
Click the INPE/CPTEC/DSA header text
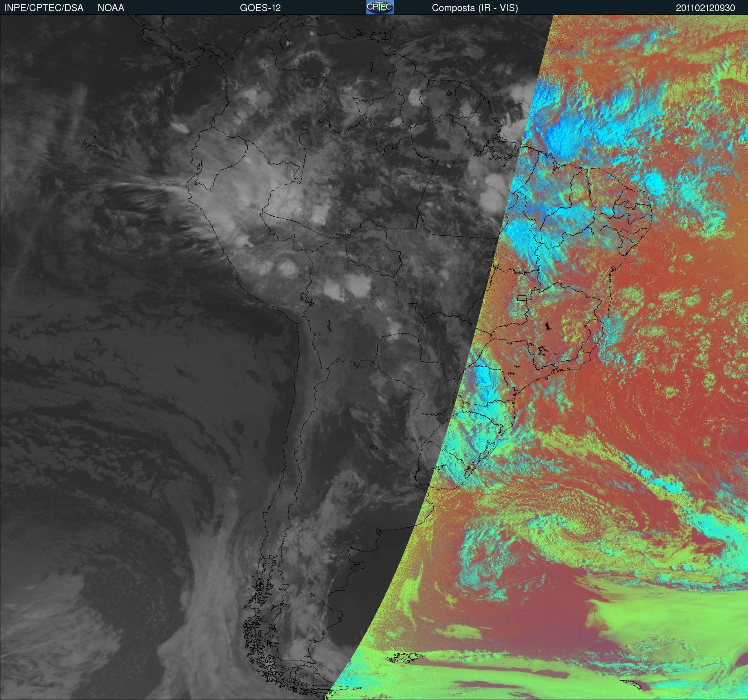[x=44, y=8]
